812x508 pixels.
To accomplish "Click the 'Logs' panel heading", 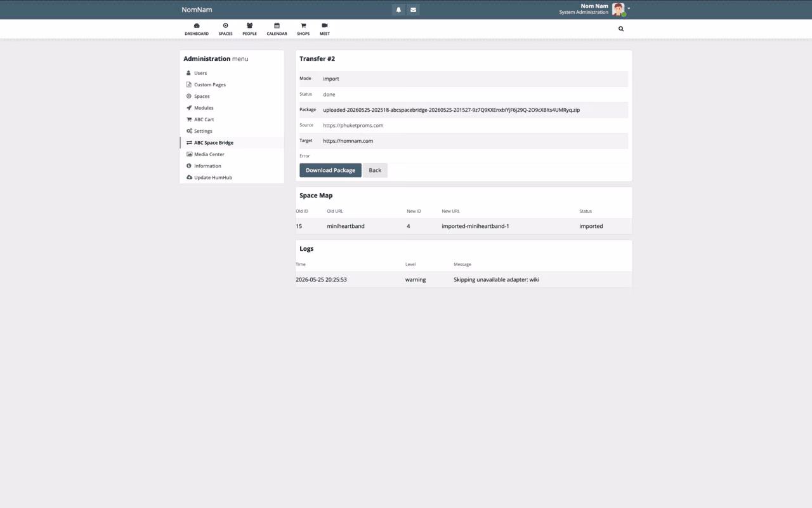I will click(x=306, y=249).
